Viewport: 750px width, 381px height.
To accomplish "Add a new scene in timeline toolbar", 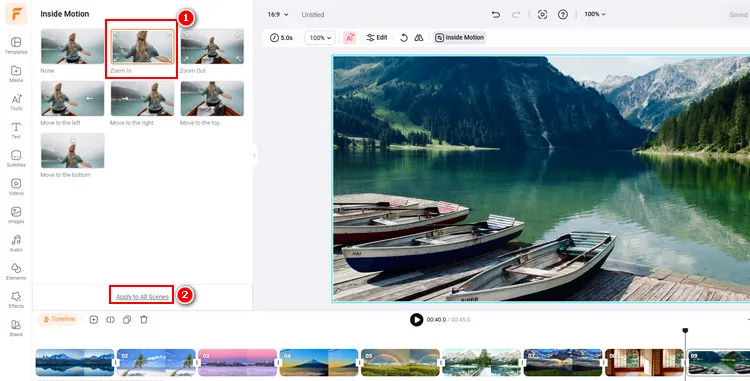I will [94, 319].
